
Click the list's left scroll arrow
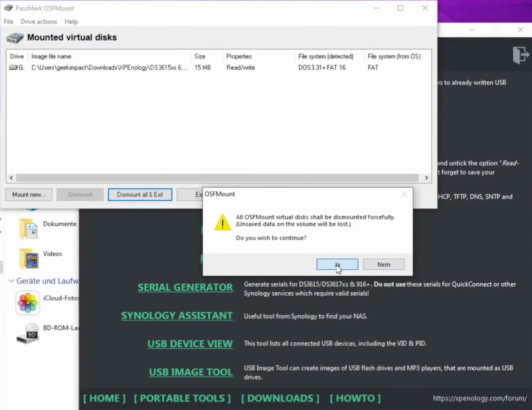pyautogui.click(x=11, y=178)
